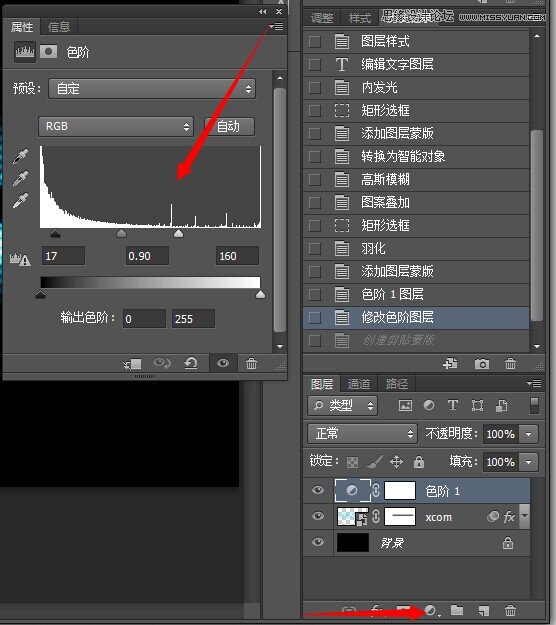Image resolution: width=556 pixels, height=625 pixels.
Task: Open the 类型 layer filter dropdown
Action: click(x=342, y=405)
